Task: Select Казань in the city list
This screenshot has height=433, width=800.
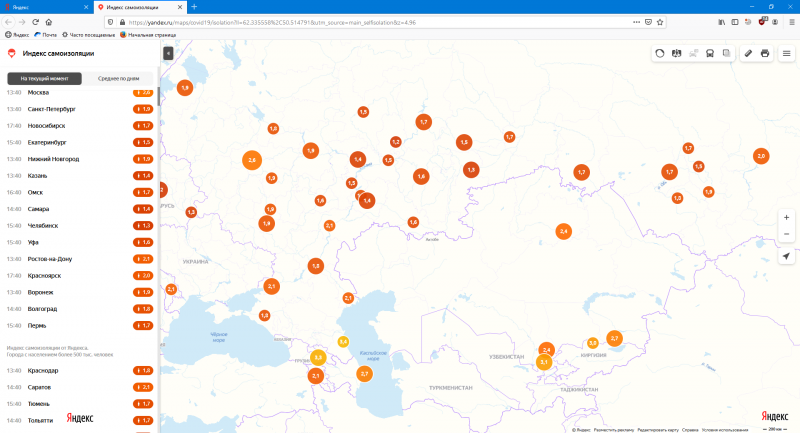Action: [x=79, y=175]
